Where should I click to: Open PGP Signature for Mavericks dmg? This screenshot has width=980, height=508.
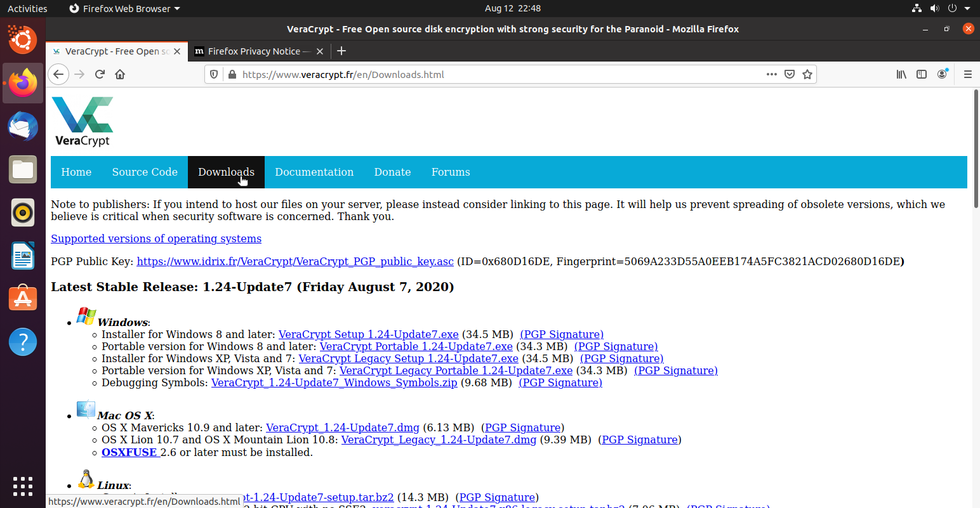pos(523,427)
